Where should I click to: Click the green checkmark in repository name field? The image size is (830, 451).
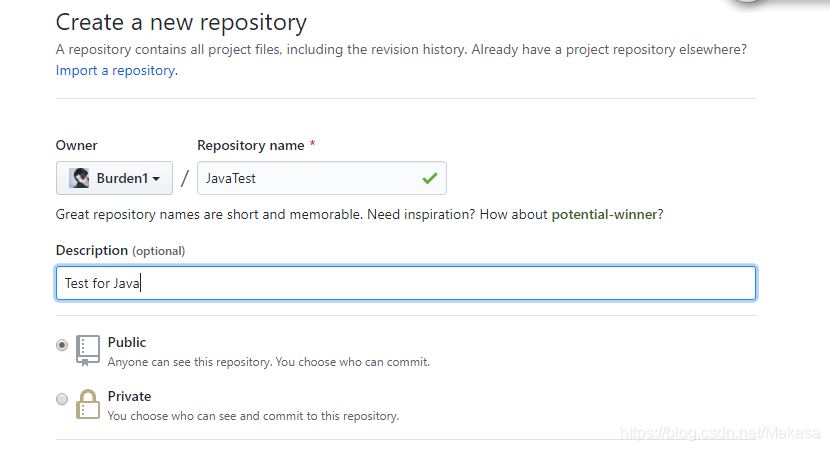[x=430, y=178]
